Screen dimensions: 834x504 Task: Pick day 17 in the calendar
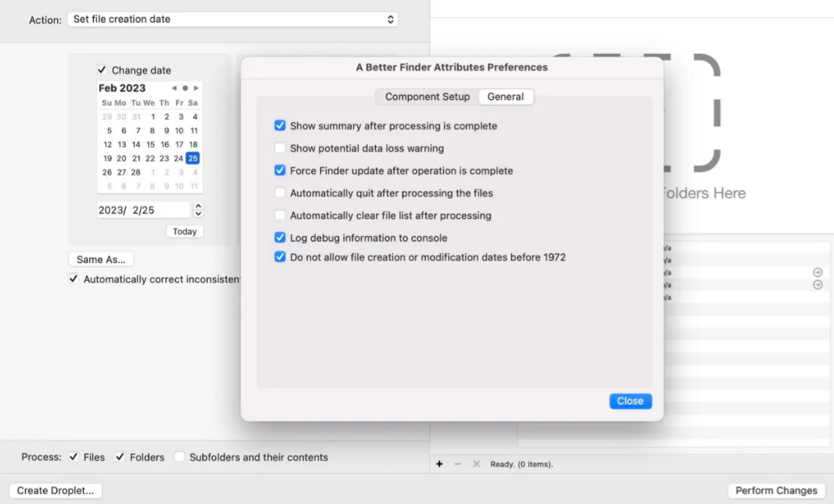[x=179, y=144]
